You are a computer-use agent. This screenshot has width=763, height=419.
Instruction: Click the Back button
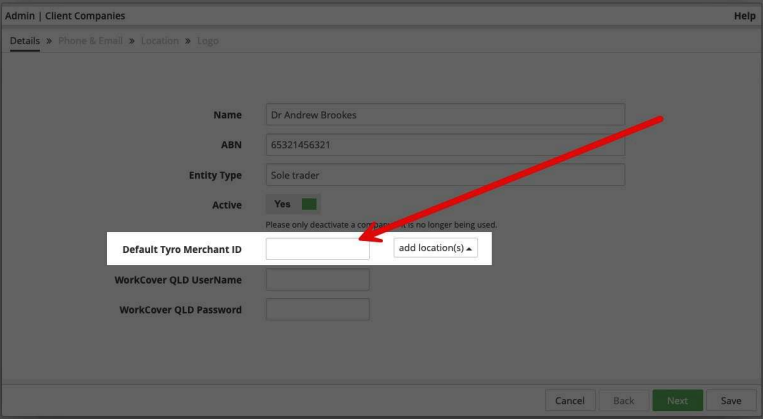(623, 401)
